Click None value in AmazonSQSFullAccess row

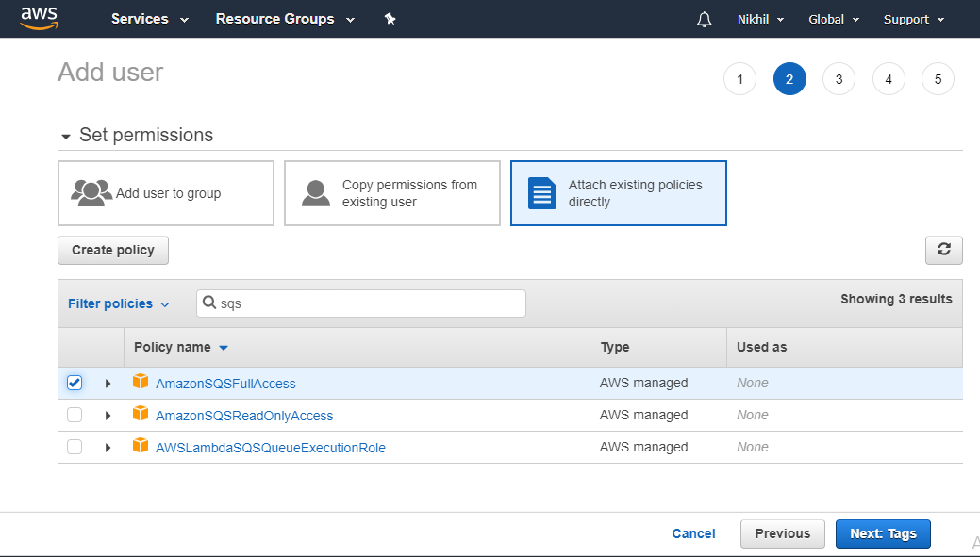(x=753, y=383)
